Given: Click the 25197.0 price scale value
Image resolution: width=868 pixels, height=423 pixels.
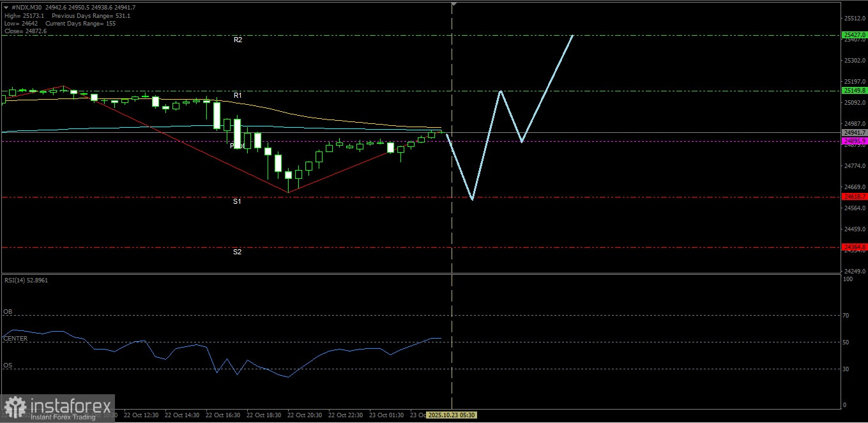Looking at the screenshot, I should [x=854, y=82].
